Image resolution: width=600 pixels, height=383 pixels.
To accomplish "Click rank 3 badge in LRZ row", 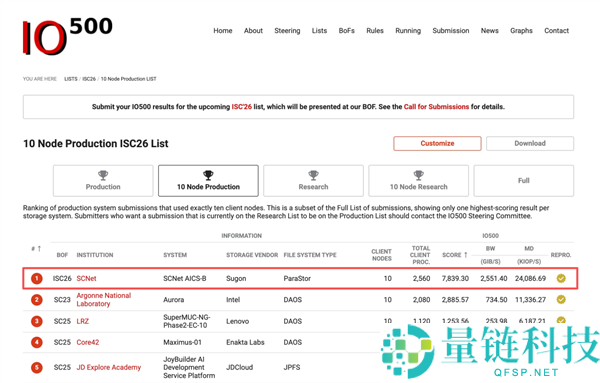I will click(37, 321).
